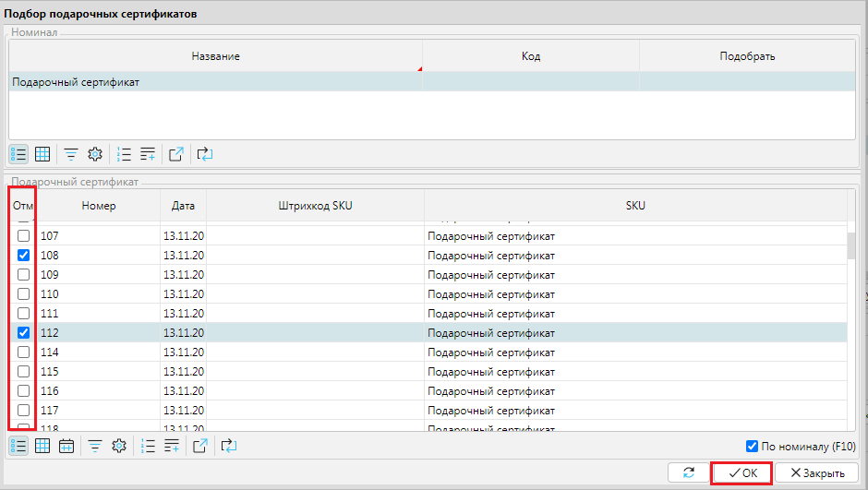Open filter icon in Номинал toolbar
Image resolution: width=868 pixels, height=490 pixels.
[70, 154]
